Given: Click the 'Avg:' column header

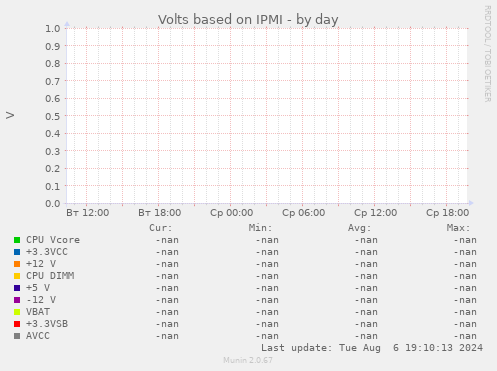Looking at the screenshot, I should tap(359, 228).
